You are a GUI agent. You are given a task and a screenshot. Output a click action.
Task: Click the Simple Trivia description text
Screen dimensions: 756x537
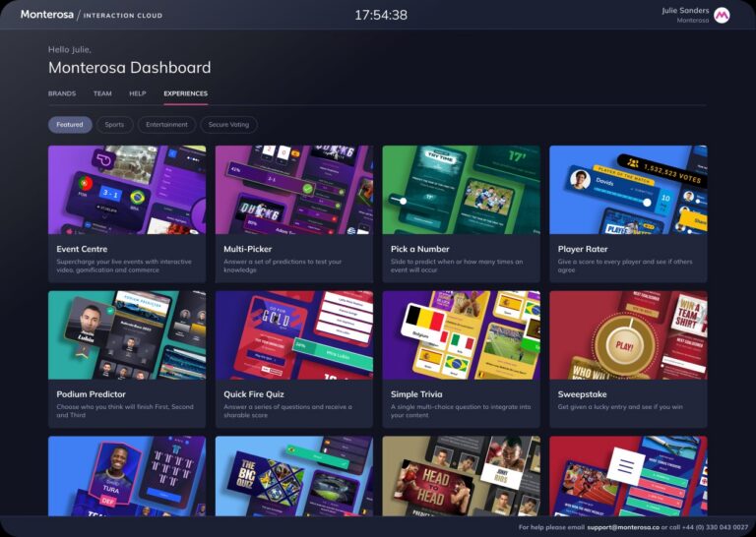click(461, 411)
